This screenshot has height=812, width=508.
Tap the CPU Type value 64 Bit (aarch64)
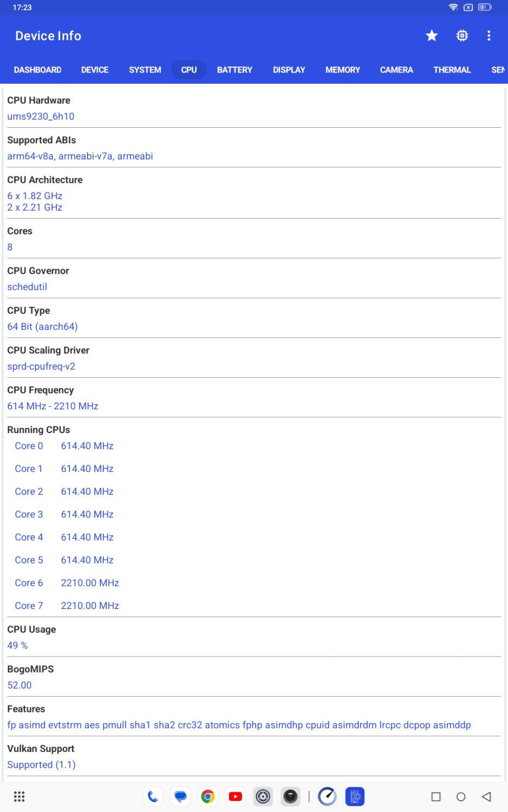pos(42,327)
